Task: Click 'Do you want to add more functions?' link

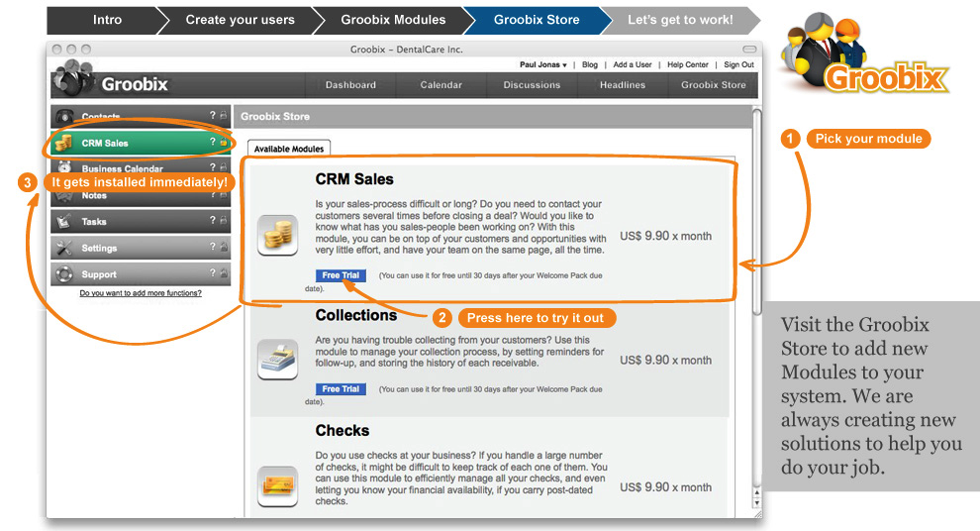Action: click(x=141, y=292)
